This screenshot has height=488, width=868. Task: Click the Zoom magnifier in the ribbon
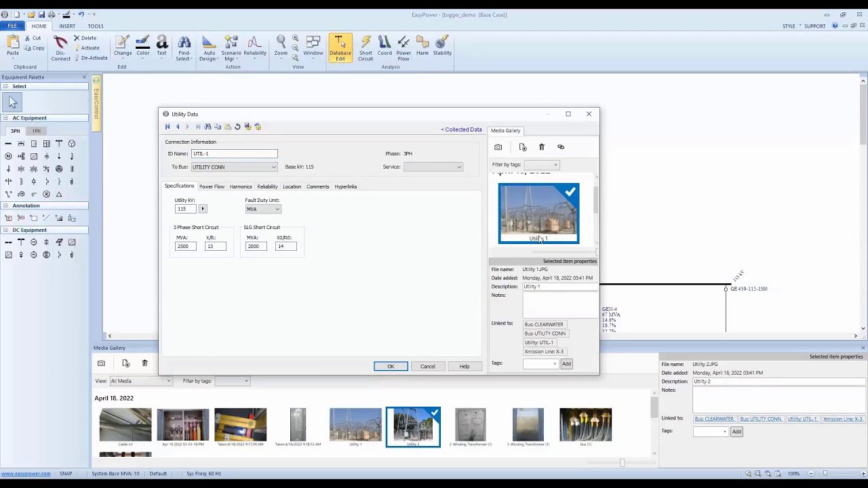point(281,45)
